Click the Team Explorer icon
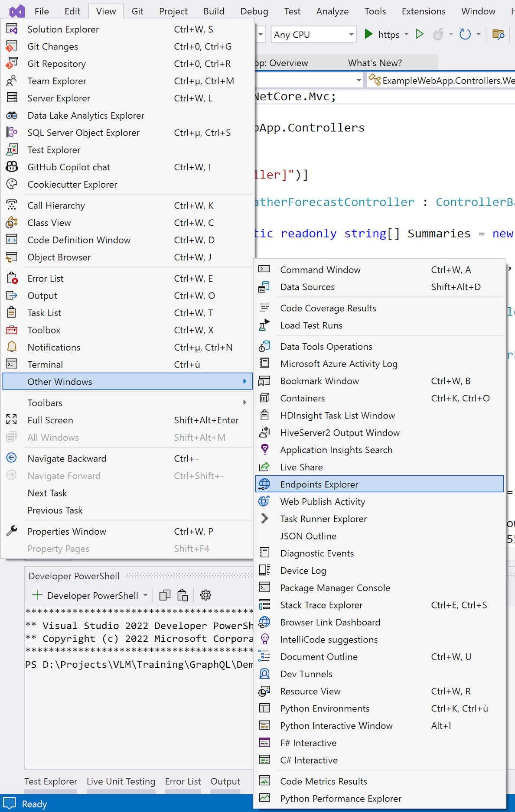The height and width of the screenshot is (812, 515). pyautogui.click(x=12, y=81)
